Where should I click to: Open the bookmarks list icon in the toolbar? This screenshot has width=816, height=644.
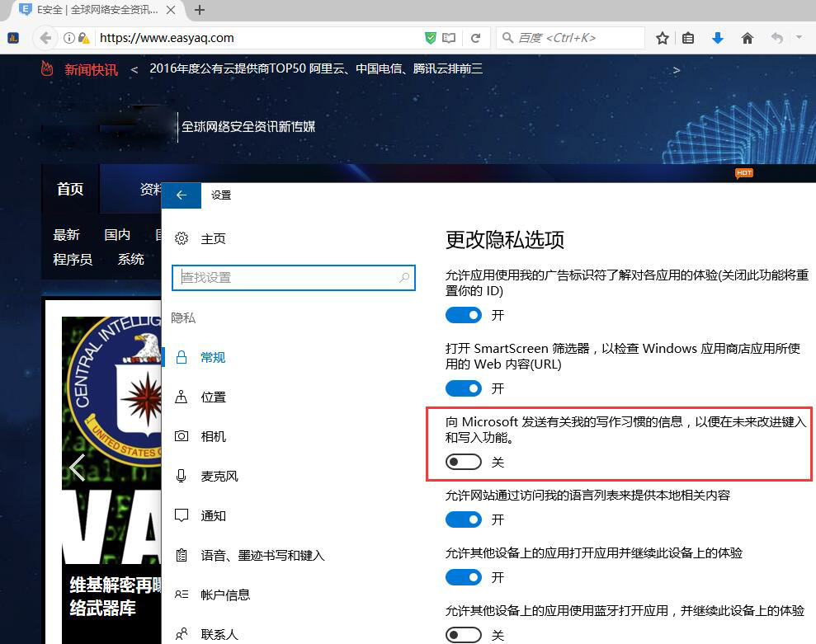pos(688,38)
